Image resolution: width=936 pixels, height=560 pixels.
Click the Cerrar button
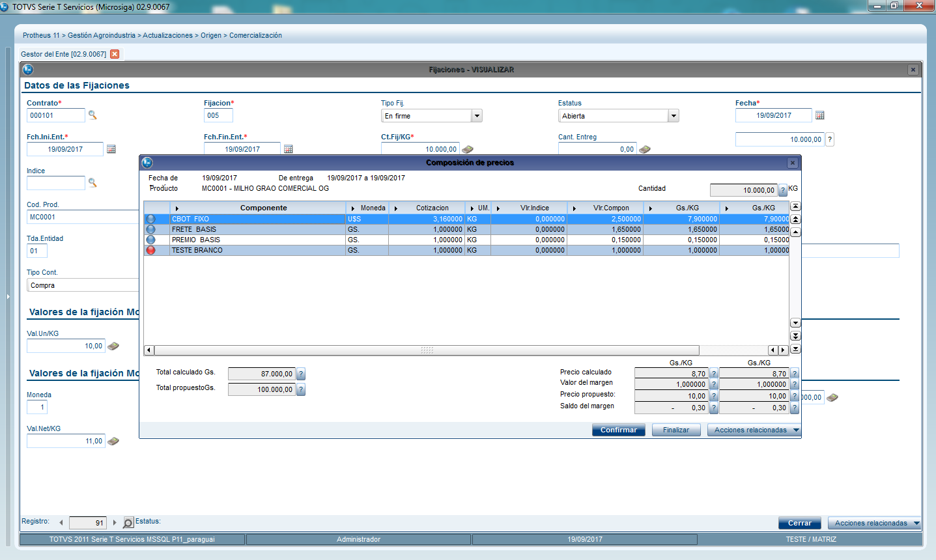pos(800,523)
